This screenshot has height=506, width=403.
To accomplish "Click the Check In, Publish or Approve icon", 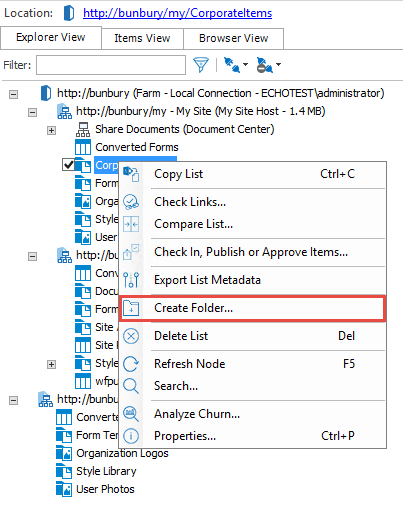I will 131,252.
